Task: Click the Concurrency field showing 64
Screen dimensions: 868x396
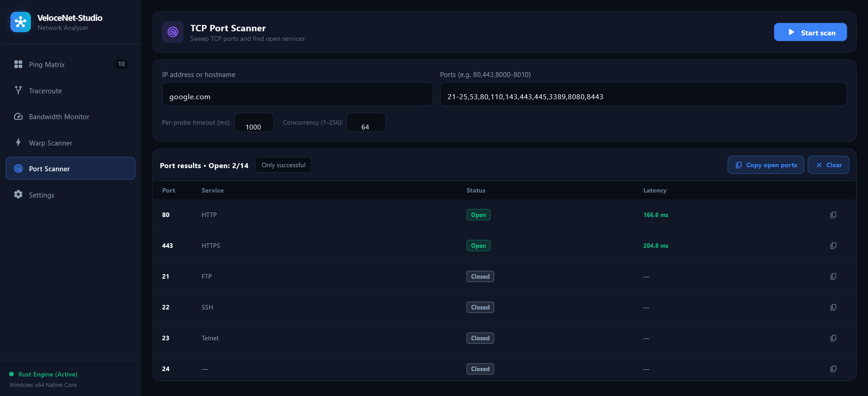Action: click(366, 122)
